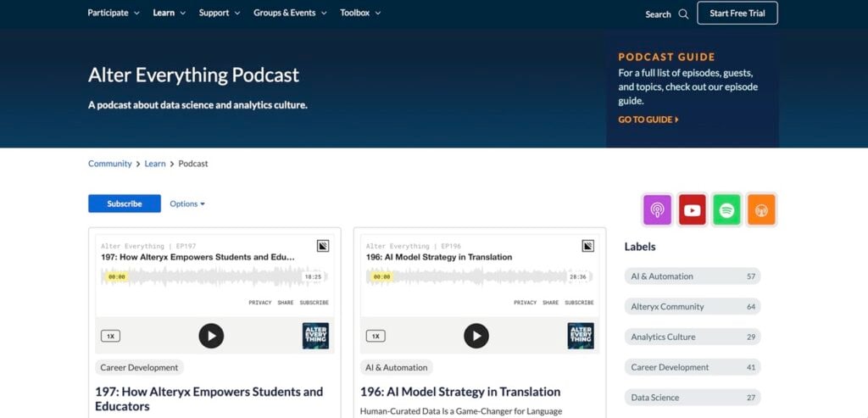
Task: Click the player logo icon on episode 197
Action: [322, 246]
